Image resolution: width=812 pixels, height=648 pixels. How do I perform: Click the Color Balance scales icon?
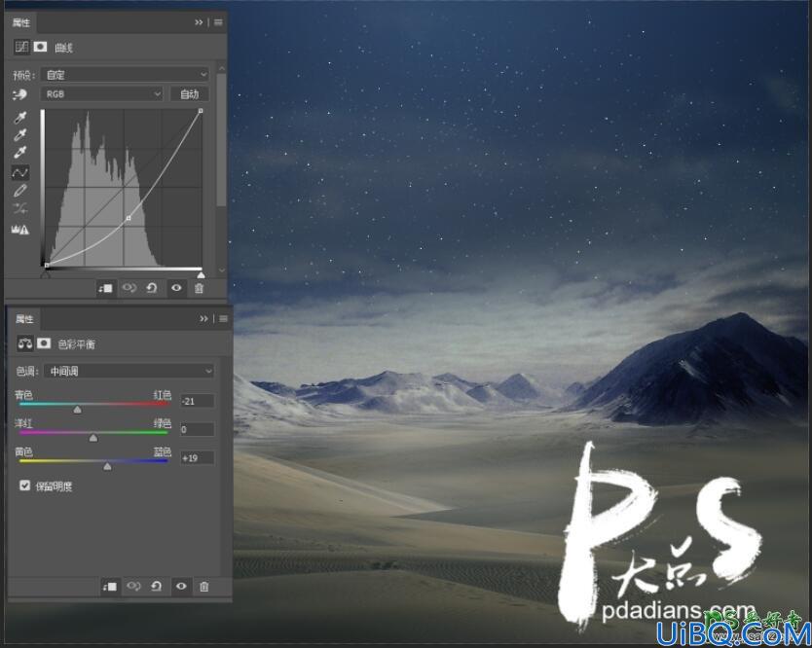(x=25, y=343)
